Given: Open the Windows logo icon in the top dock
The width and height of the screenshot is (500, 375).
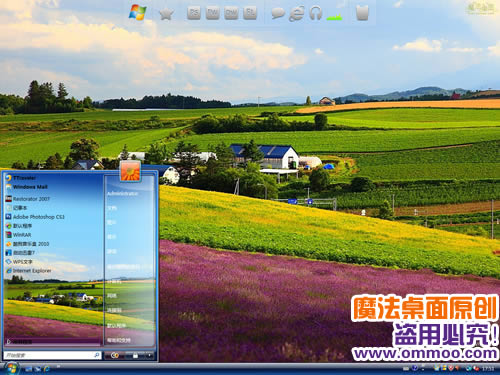Looking at the screenshot, I should coord(137,12).
